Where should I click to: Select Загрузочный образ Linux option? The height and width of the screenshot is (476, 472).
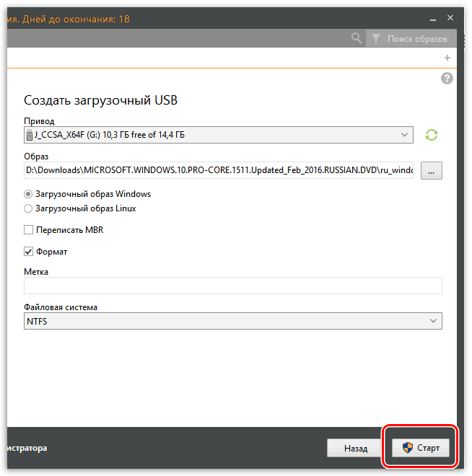(x=28, y=208)
